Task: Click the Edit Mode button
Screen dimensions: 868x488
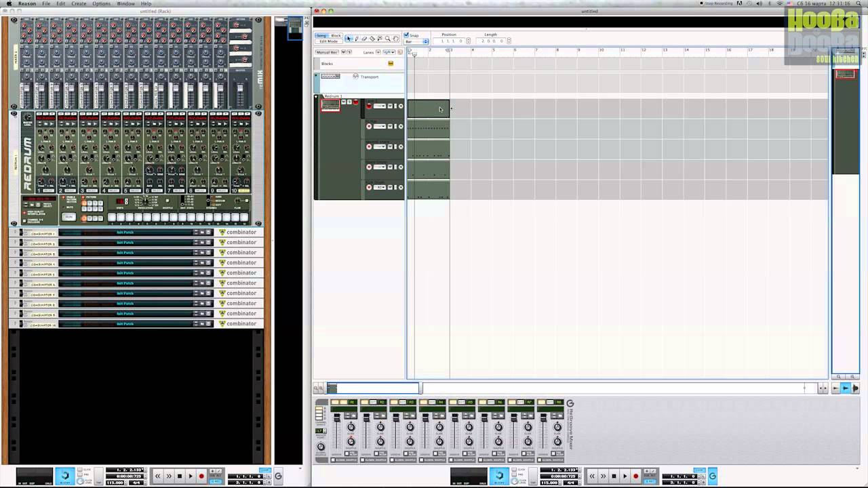Action: click(329, 41)
